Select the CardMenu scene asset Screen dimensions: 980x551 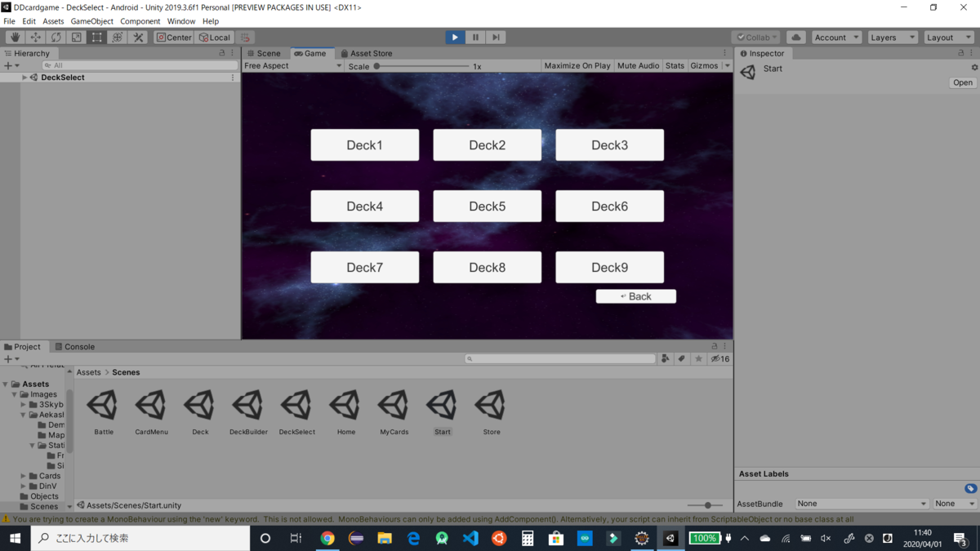click(151, 412)
